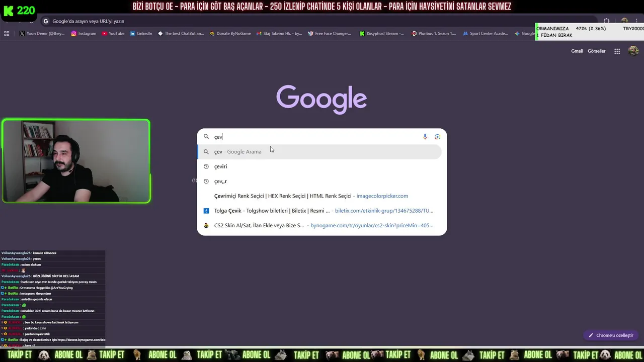The image size is (644, 362).
Task: Click the biletix.com URL text
Action: point(384,211)
